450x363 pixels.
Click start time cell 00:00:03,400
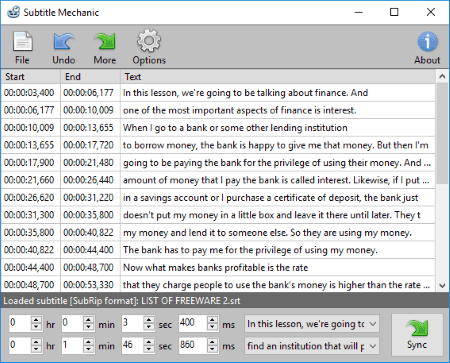tap(29, 93)
